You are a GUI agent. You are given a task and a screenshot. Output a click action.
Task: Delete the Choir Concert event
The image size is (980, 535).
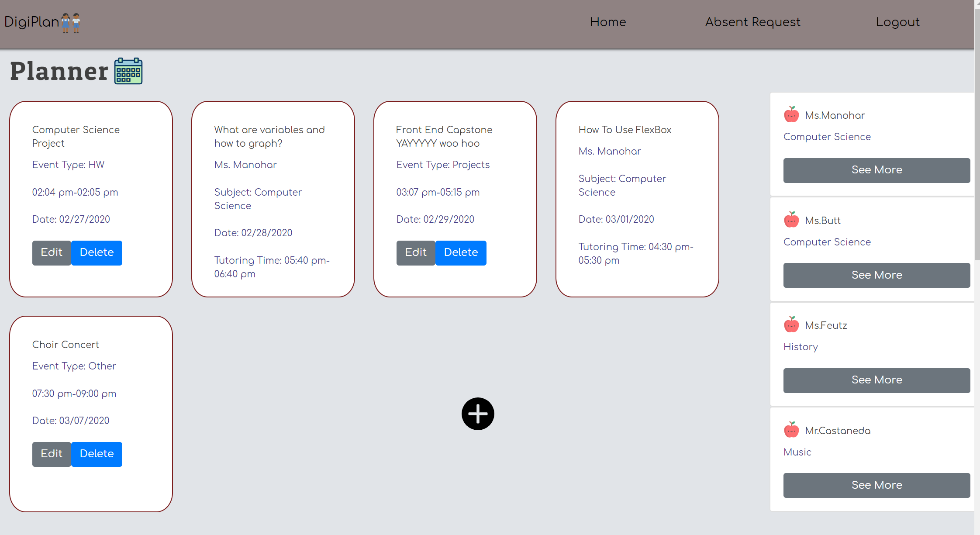click(97, 454)
